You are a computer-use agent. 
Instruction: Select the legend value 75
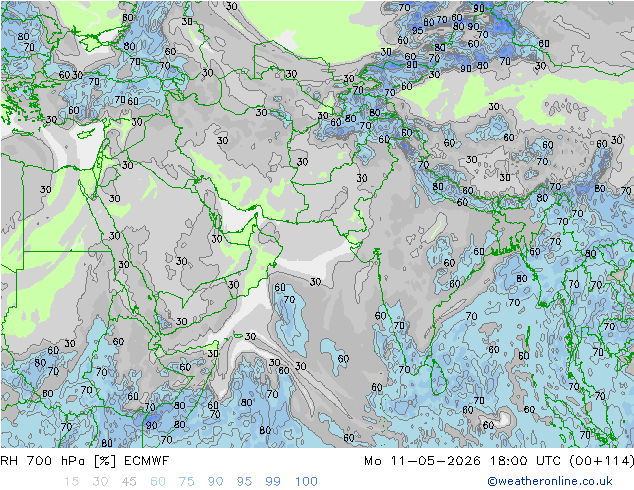[186, 482]
